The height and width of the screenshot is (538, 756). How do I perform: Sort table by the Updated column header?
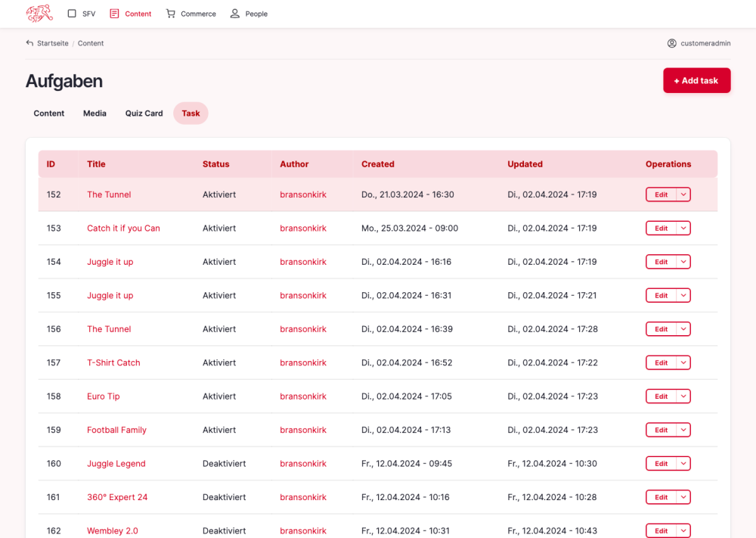point(525,164)
